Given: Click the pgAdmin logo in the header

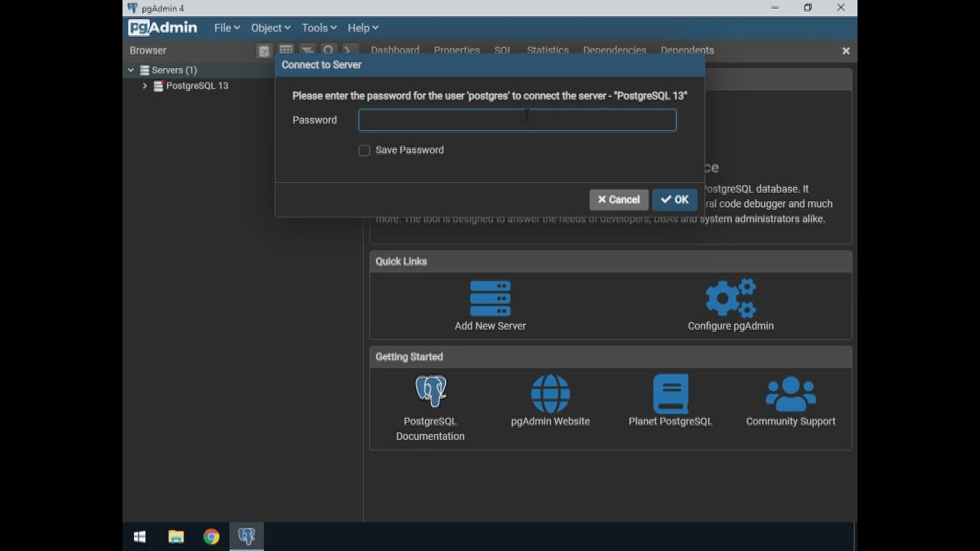Looking at the screenshot, I should (163, 28).
